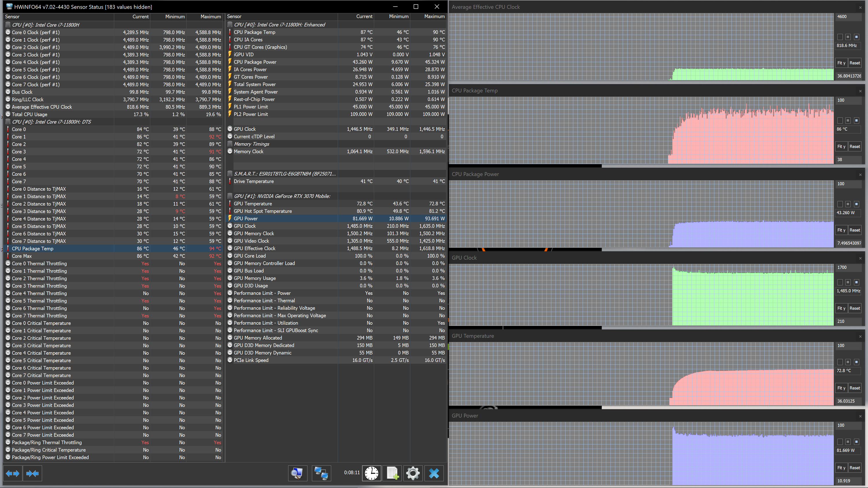Edit the 4600 max value in CPU Clock graph
The image size is (868, 488).
[x=848, y=16]
